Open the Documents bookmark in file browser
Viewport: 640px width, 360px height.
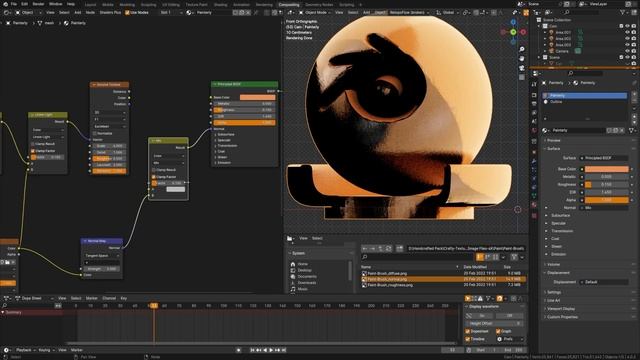[307, 276]
